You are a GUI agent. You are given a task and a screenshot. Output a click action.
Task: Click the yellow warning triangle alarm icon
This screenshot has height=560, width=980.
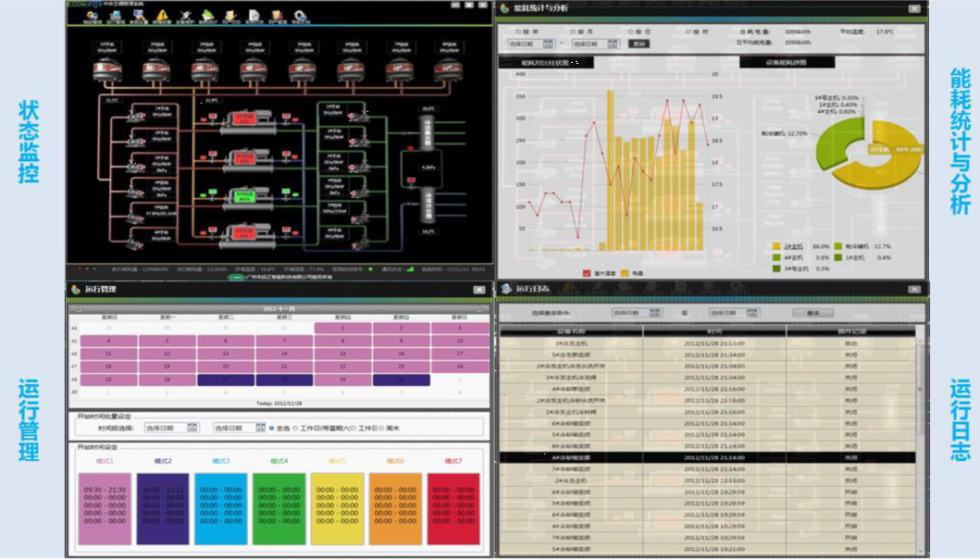[162, 17]
